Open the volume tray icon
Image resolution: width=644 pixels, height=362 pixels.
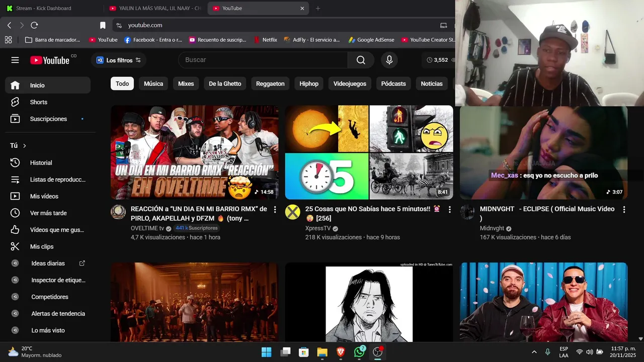pyautogui.click(x=589, y=352)
